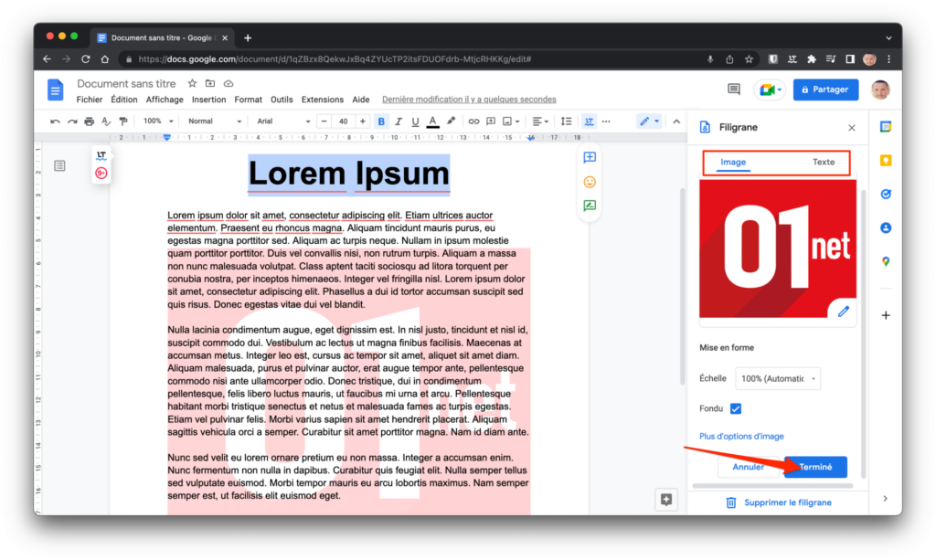Click the Undo icon in toolbar
Viewport: 936px width, 560px height.
[x=55, y=122]
